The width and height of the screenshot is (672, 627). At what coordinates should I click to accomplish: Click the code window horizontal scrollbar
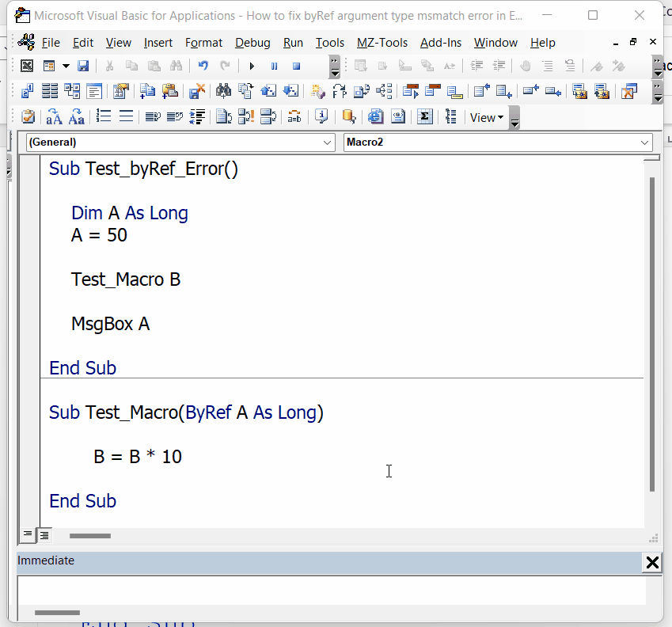point(89,536)
